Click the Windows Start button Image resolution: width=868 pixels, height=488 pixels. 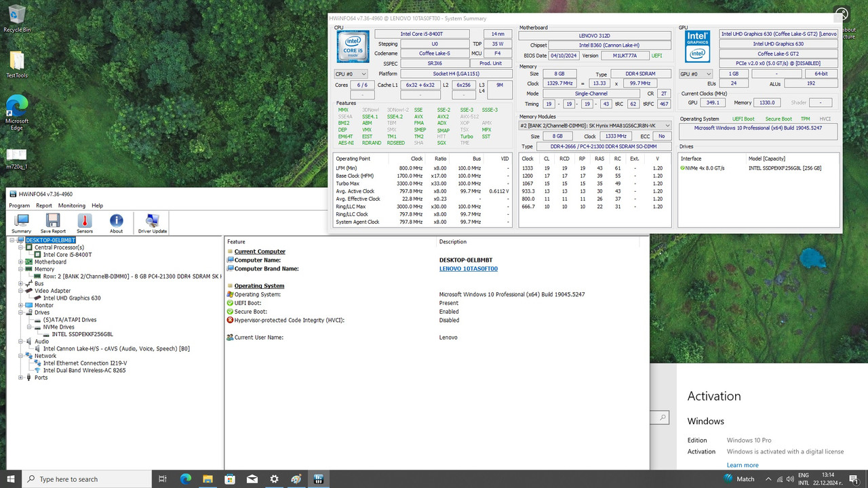pyautogui.click(x=11, y=479)
